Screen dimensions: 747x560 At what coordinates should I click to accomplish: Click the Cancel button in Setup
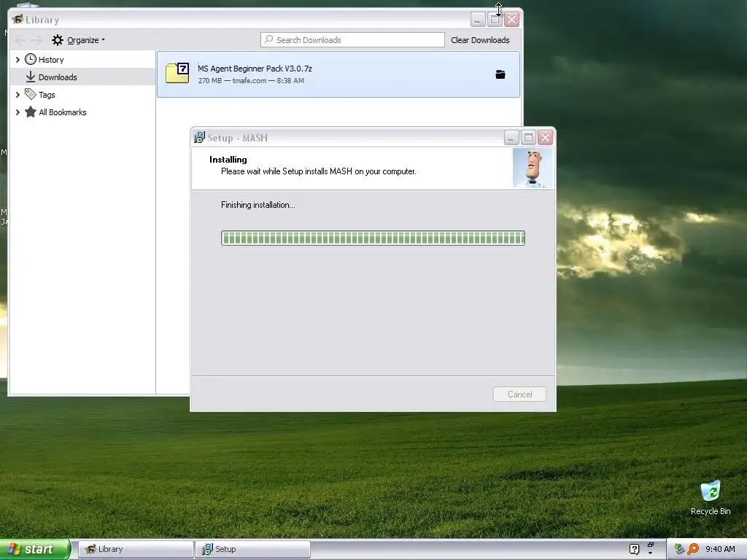point(519,394)
